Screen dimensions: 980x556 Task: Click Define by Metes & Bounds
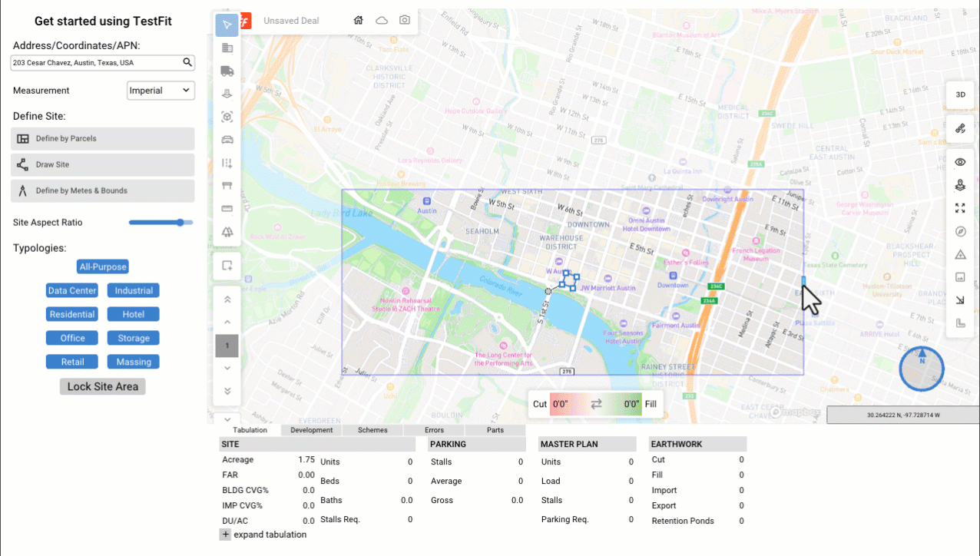(103, 191)
